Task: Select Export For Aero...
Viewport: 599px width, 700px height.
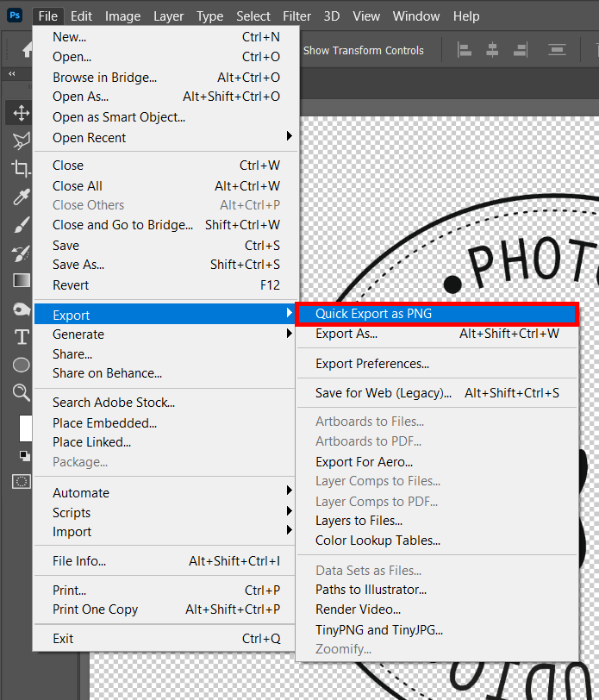Action: [437, 461]
